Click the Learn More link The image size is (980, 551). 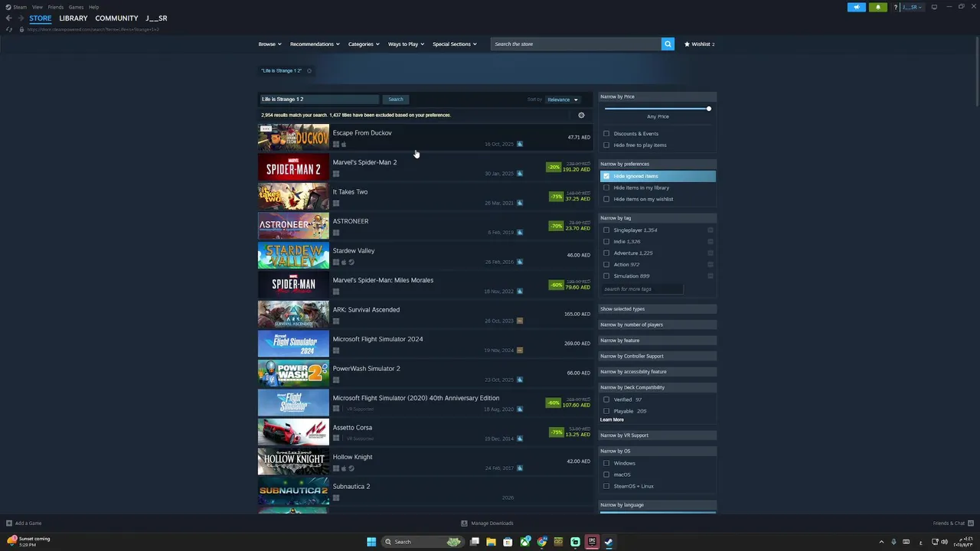point(612,419)
